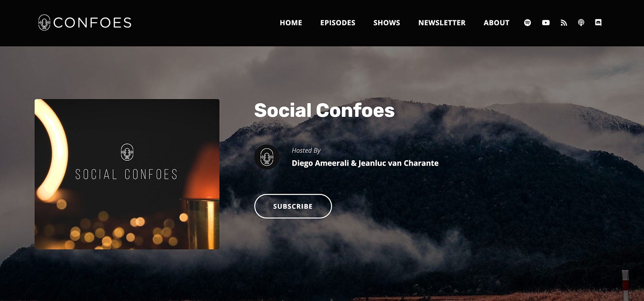Open the Social Confoes cover art thumbnail
The width and height of the screenshot is (644, 301).
click(127, 174)
